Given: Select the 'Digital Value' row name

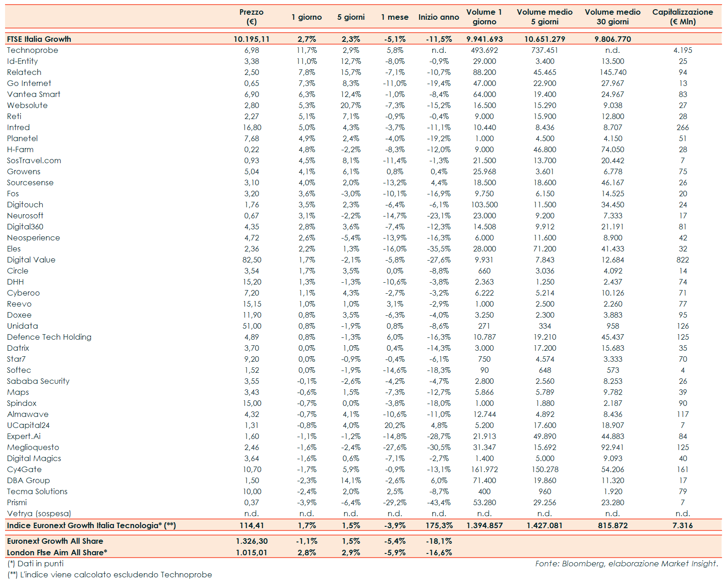Looking at the screenshot, I should (x=31, y=260).
